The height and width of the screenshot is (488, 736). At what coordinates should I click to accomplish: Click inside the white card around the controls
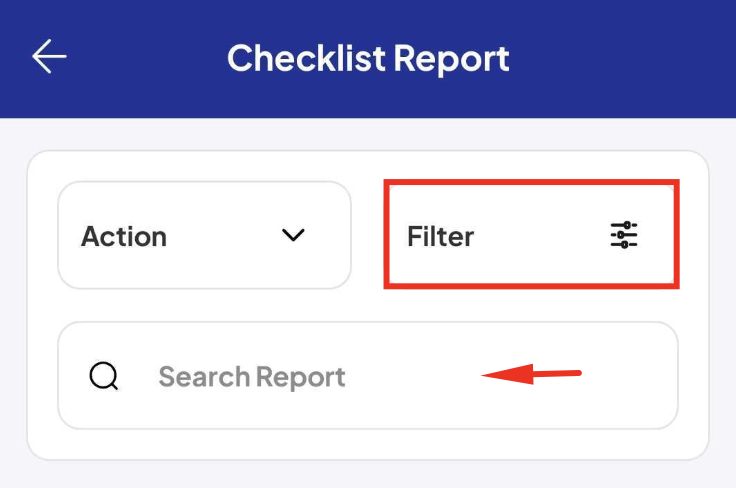click(368, 305)
